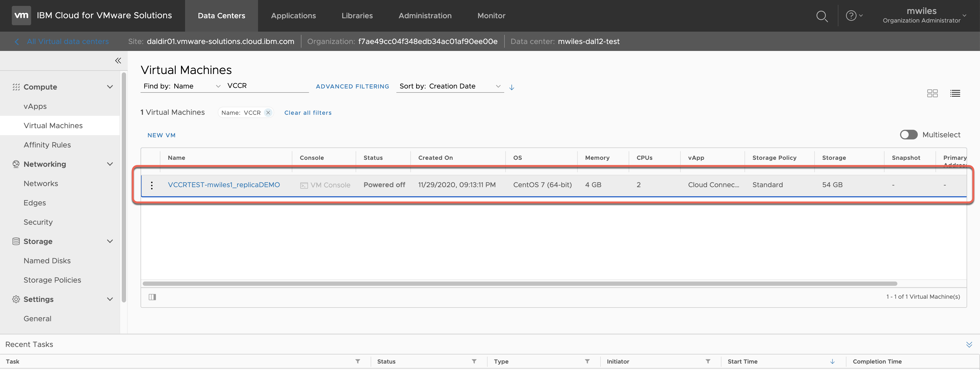Click the horizontal table scrollbar
Screen dimensions: 980x370
pos(519,284)
